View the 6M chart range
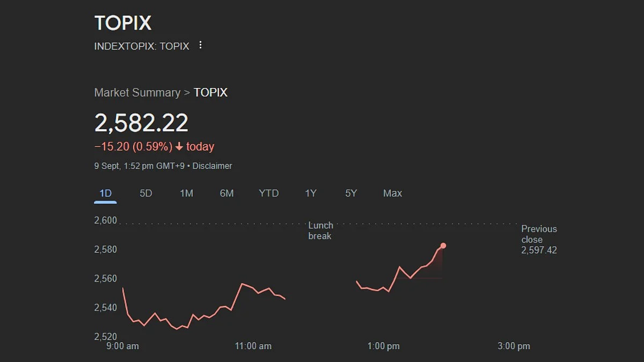This screenshot has width=644, height=362. (x=226, y=193)
